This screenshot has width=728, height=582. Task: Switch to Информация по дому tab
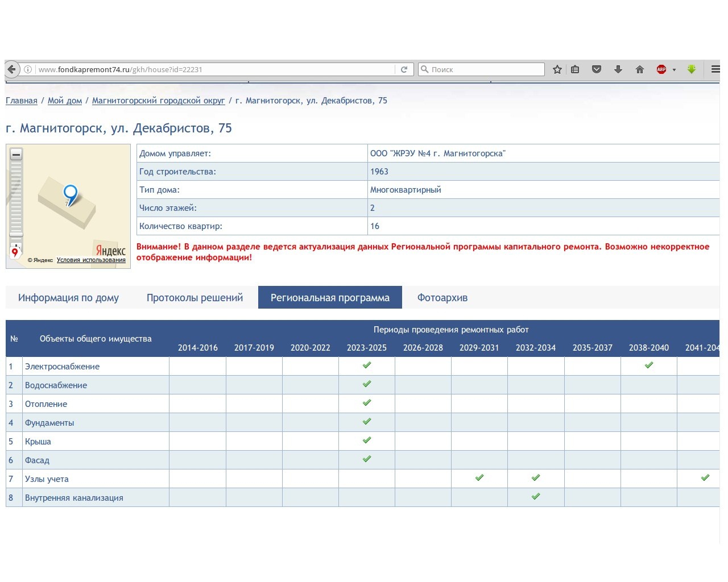click(x=68, y=297)
